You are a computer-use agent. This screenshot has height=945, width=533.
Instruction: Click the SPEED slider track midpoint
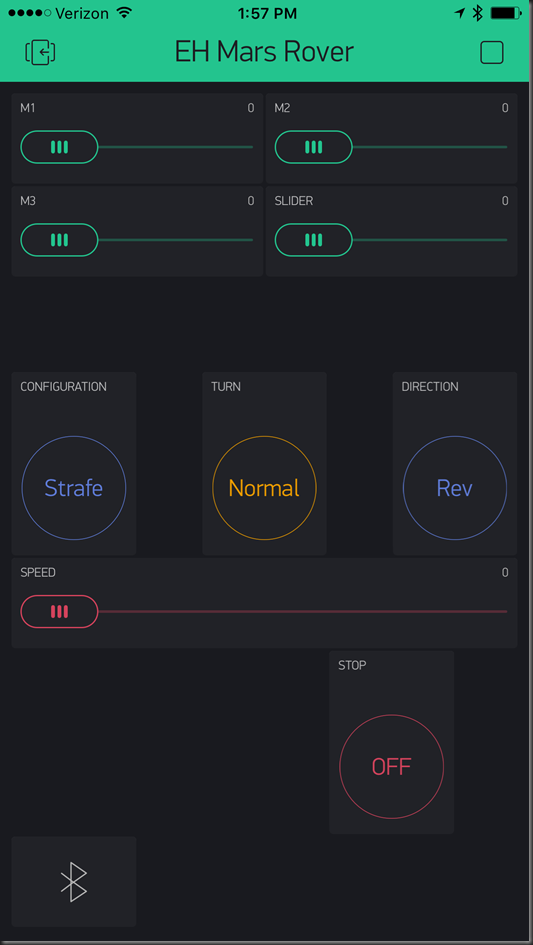click(264, 612)
